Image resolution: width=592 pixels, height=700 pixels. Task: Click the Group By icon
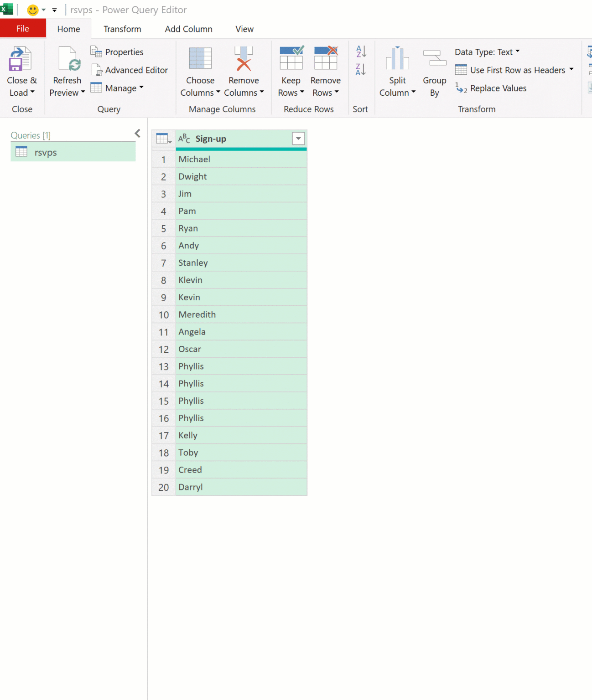(x=435, y=58)
